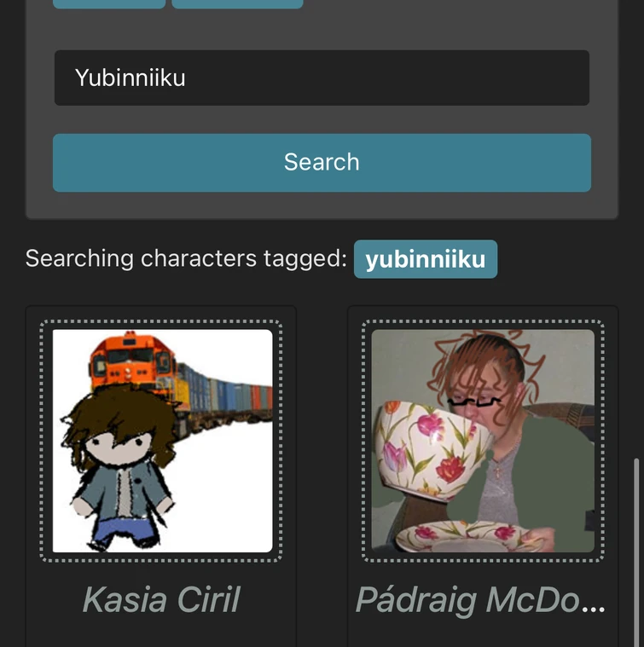This screenshot has height=647, width=644.
Task: Click the chibi brown-haired character drawing
Action: click(x=120, y=468)
